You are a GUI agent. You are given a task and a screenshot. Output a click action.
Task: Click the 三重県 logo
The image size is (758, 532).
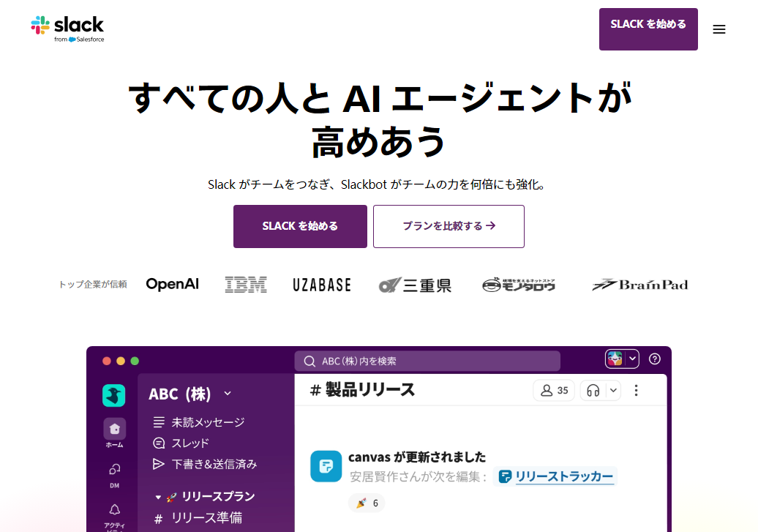tap(415, 285)
